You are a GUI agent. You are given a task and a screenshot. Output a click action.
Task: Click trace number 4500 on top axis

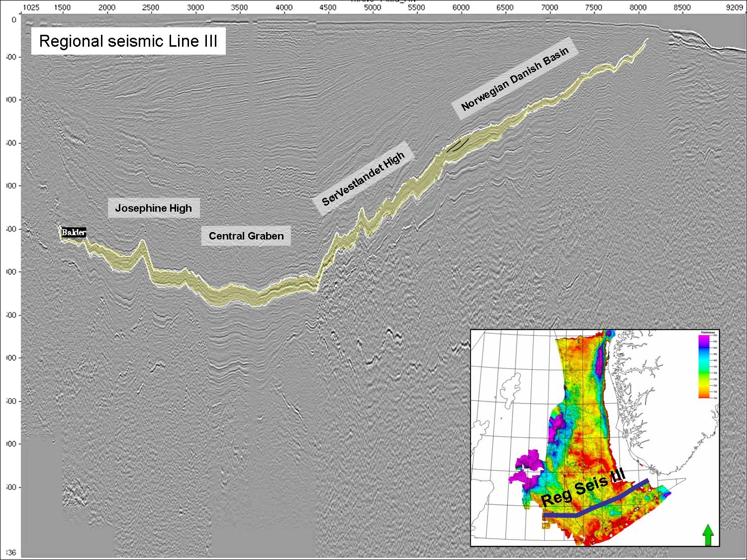click(328, 8)
